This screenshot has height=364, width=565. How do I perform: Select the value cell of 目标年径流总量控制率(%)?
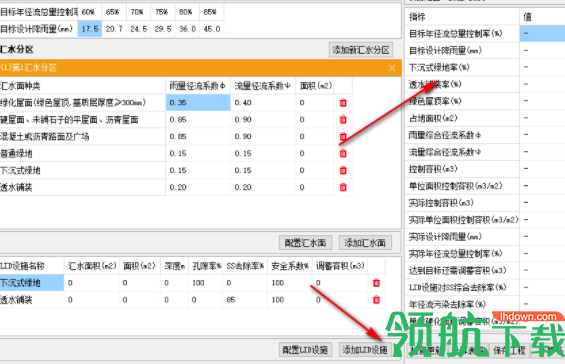tap(542, 34)
